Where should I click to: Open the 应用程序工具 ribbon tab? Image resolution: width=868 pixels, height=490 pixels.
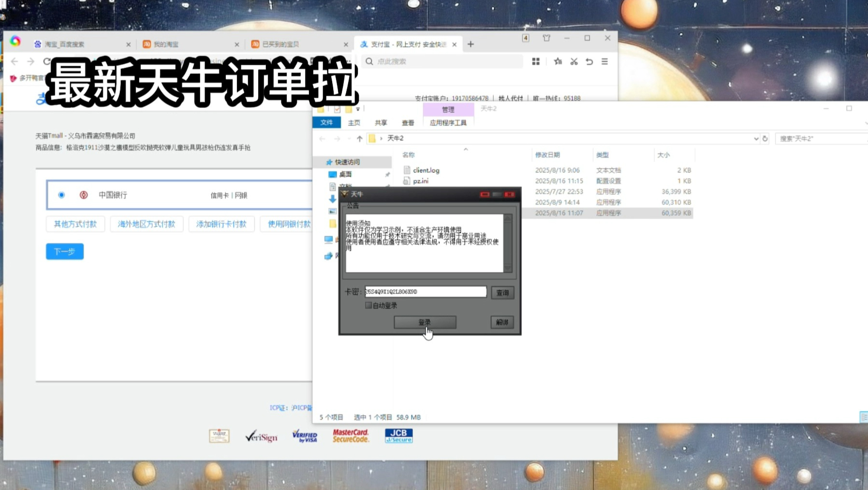click(448, 123)
